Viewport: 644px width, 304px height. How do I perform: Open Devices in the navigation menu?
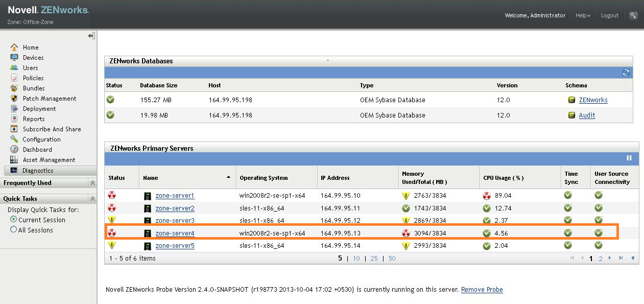click(x=33, y=58)
